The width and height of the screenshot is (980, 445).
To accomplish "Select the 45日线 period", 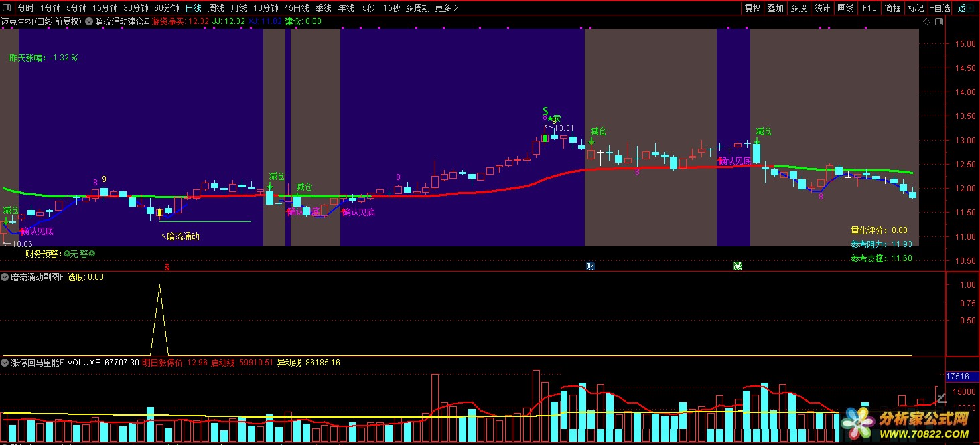I will (x=297, y=8).
